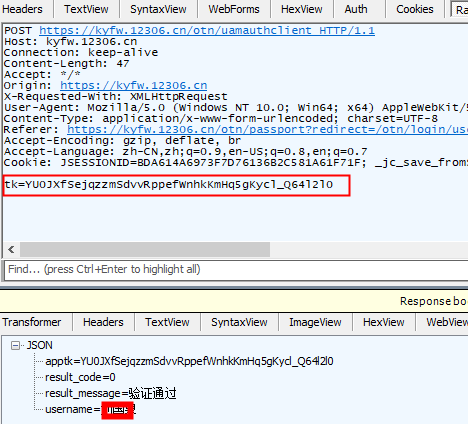468x424 pixels.
Task: Open the request TextView tab
Action: coord(86,9)
